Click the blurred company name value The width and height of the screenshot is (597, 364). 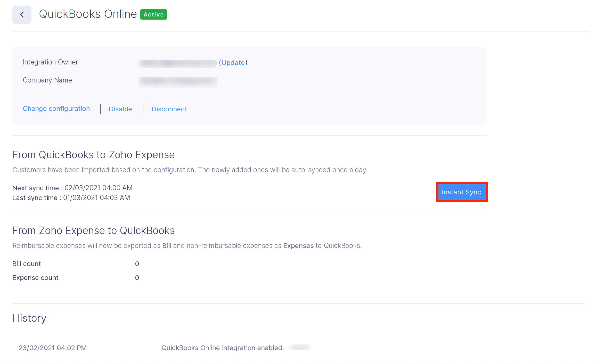178,82
